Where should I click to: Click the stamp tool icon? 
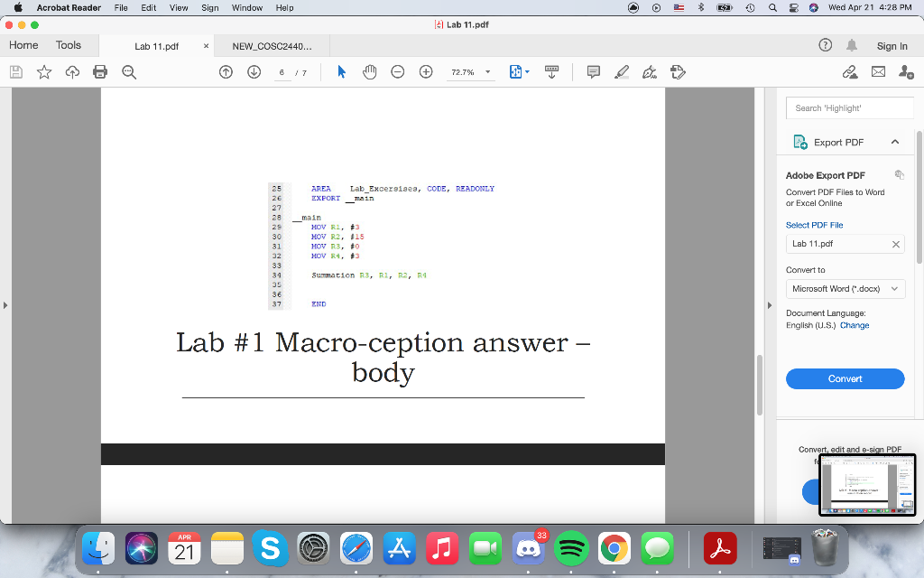[x=678, y=72]
